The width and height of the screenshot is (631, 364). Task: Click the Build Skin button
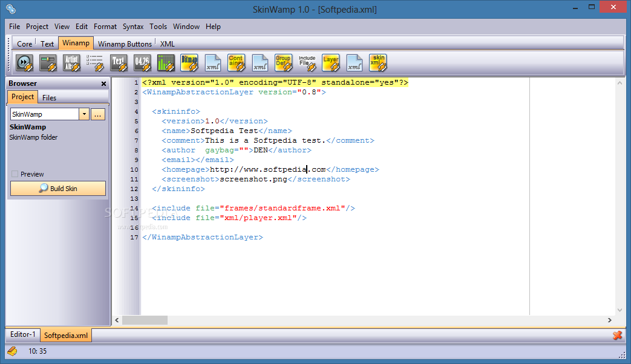[58, 188]
